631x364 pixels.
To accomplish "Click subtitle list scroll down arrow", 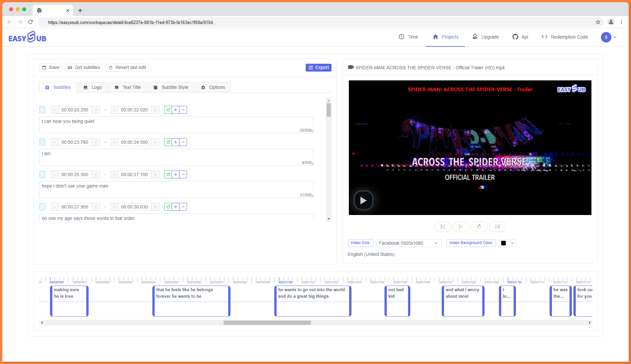I will point(329,219).
